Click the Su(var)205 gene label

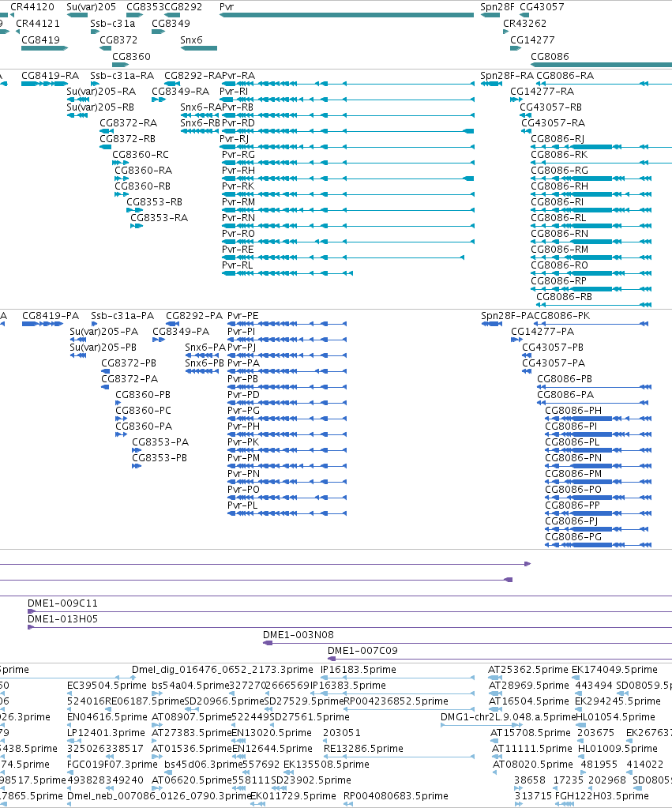click(92, 6)
